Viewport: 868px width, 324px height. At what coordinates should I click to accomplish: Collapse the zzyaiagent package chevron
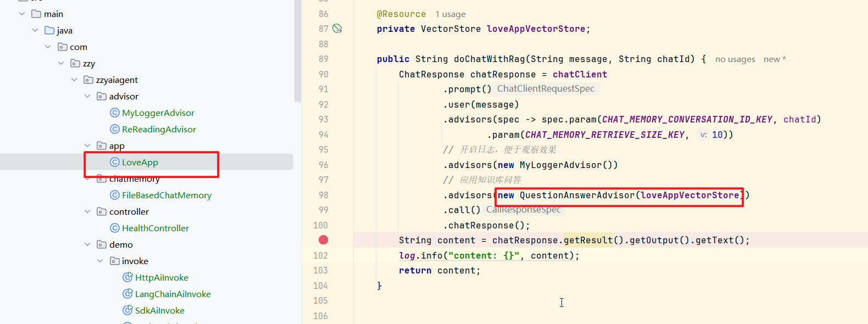coord(74,80)
